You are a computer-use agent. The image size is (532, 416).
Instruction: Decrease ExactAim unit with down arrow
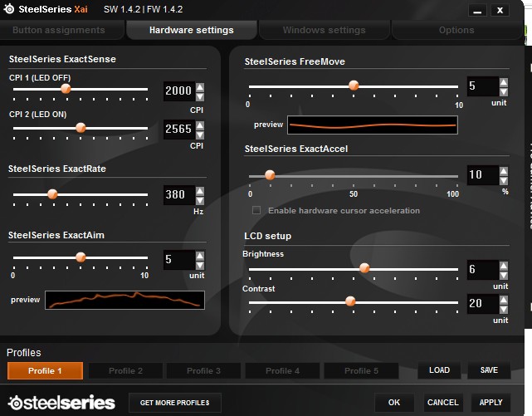tap(200, 266)
